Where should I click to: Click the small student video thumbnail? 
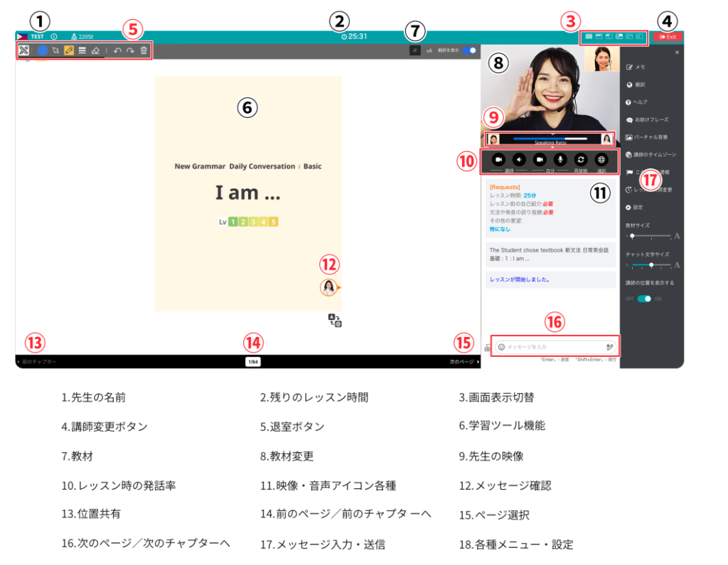point(601,58)
